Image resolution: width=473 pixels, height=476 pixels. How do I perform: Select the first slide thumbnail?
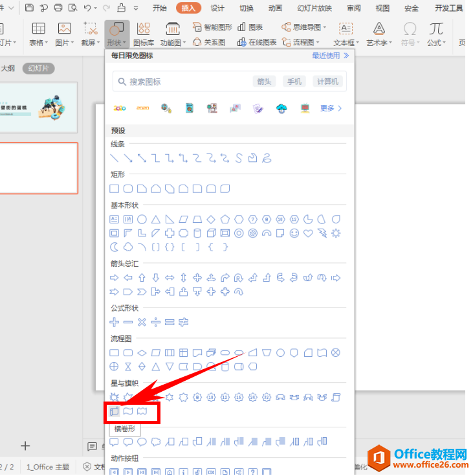[x=39, y=108]
